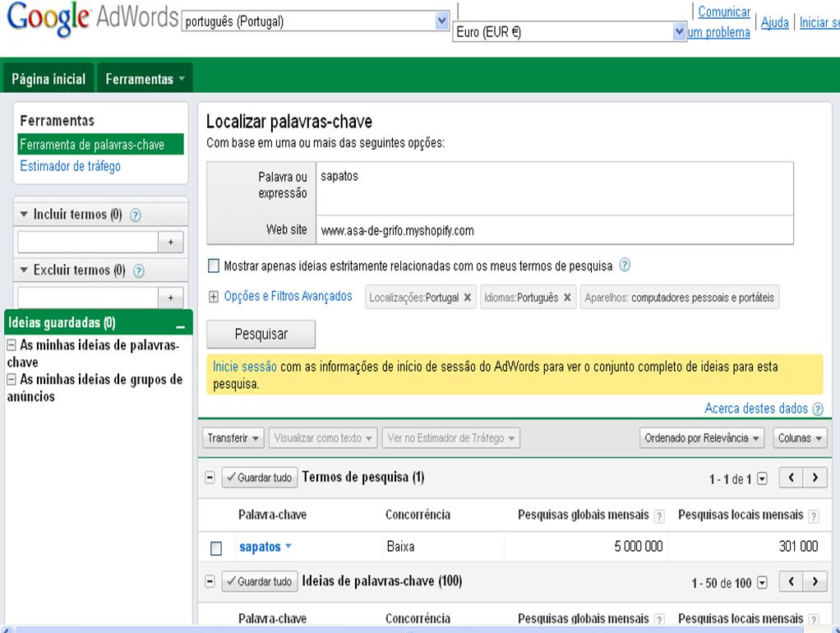This screenshot has height=633, width=840.
Task: Go to next page of Termos de pesquisa
Action: tap(815, 477)
